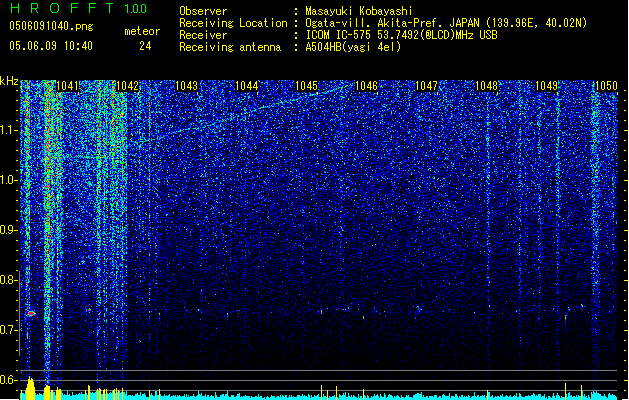629x400 pixels.
Task: Click the 1041 time marker
Action: pos(67,86)
